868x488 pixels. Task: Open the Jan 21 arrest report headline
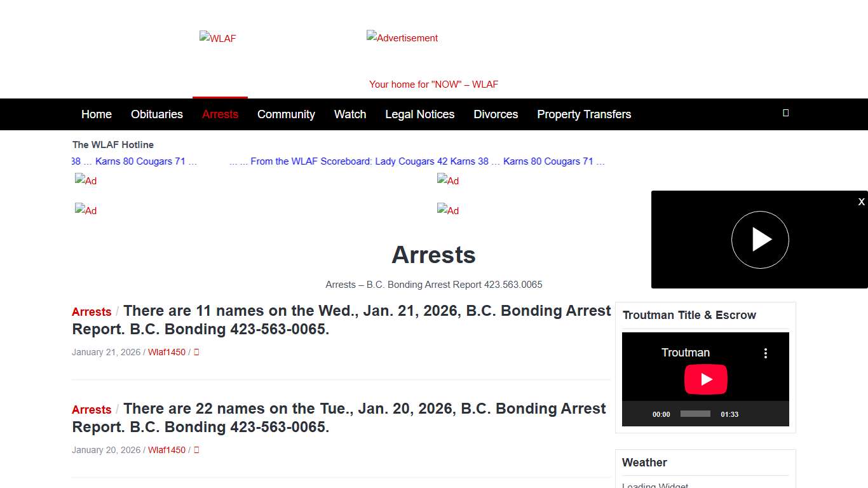click(341, 320)
